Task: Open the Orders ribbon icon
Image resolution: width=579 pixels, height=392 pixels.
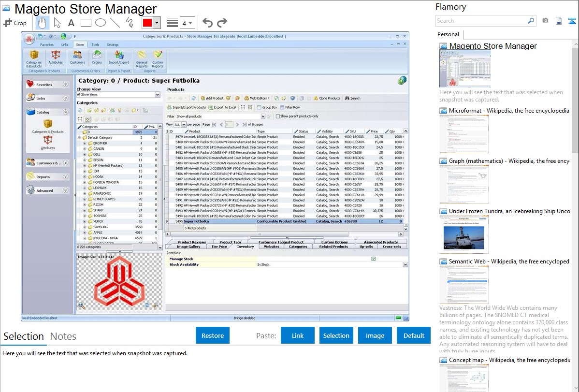Action: point(97,58)
